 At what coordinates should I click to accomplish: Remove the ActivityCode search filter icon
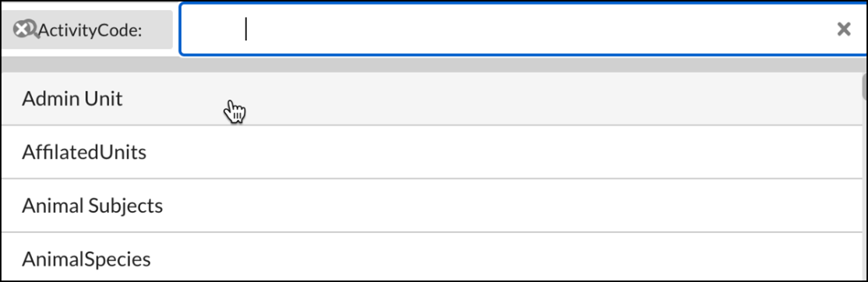pyautogui.click(x=24, y=30)
